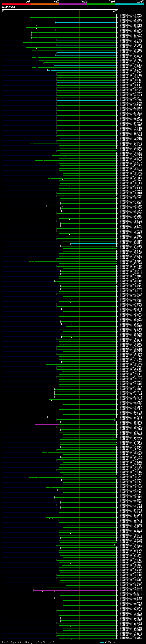Click the white query sequence ruler bar

click(x=60, y=10)
